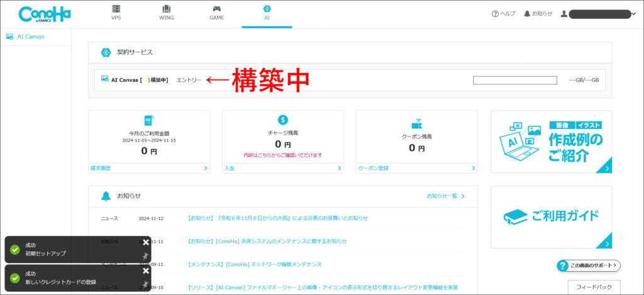Click the green check on クレジットカード notification

(15, 278)
